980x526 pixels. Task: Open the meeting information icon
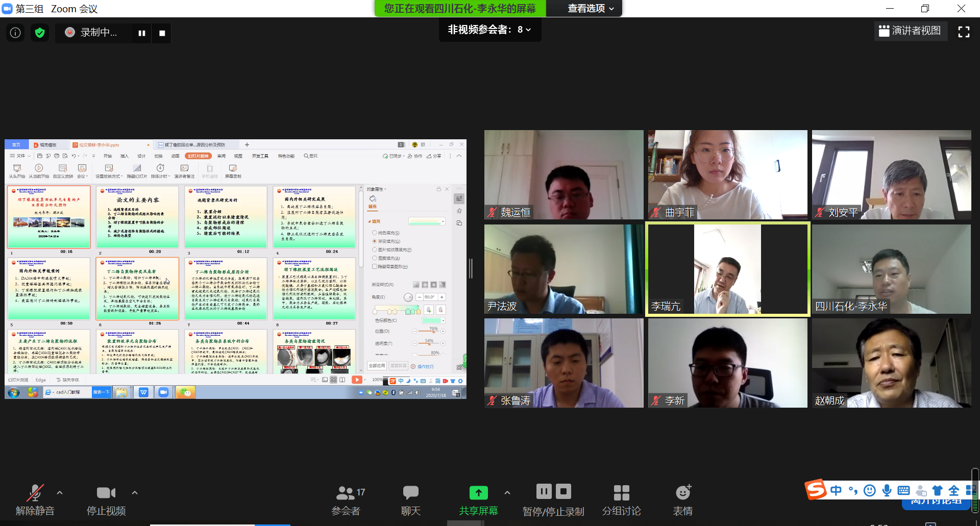[x=15, y=33]
